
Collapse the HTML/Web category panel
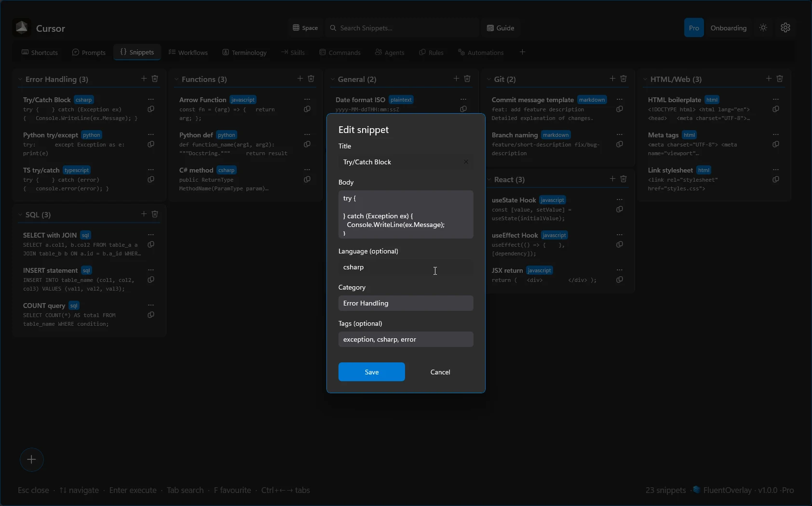[646, 79]
